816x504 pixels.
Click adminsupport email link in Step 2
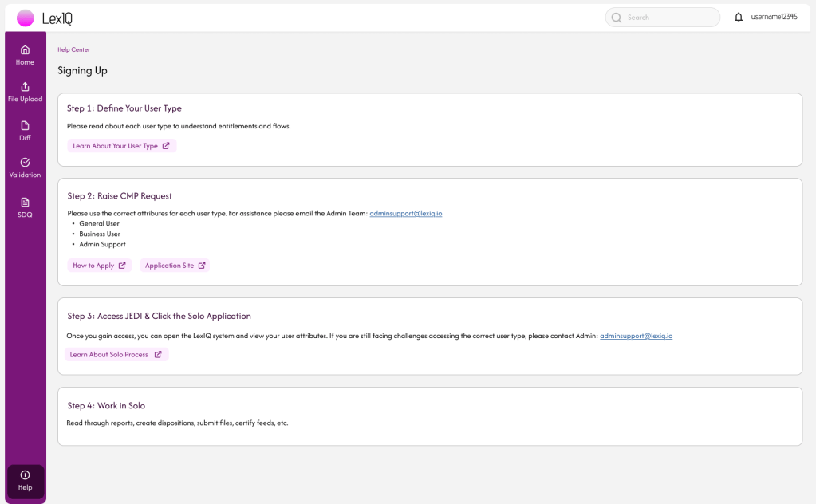click(405, 214)
